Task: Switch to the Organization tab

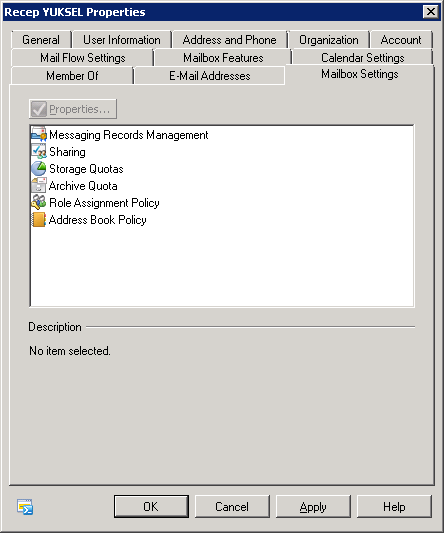Action: [329, 40]
